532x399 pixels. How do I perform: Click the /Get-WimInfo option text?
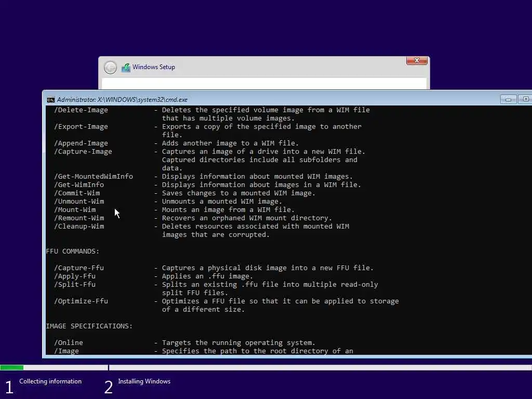point(79,185)
